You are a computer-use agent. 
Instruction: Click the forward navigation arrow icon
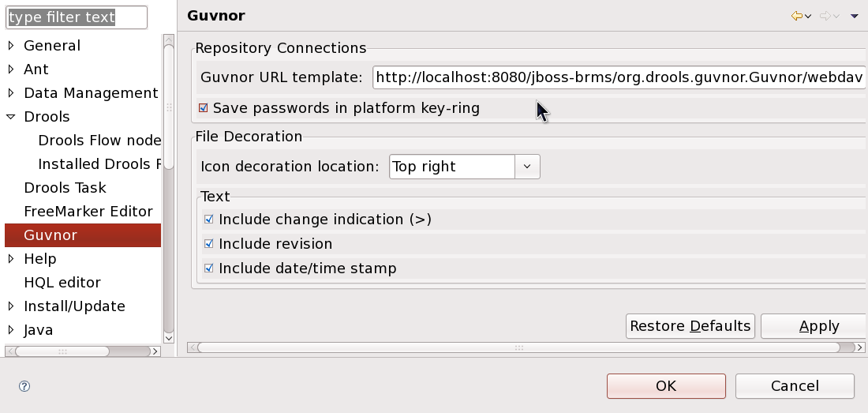(825, 16)
